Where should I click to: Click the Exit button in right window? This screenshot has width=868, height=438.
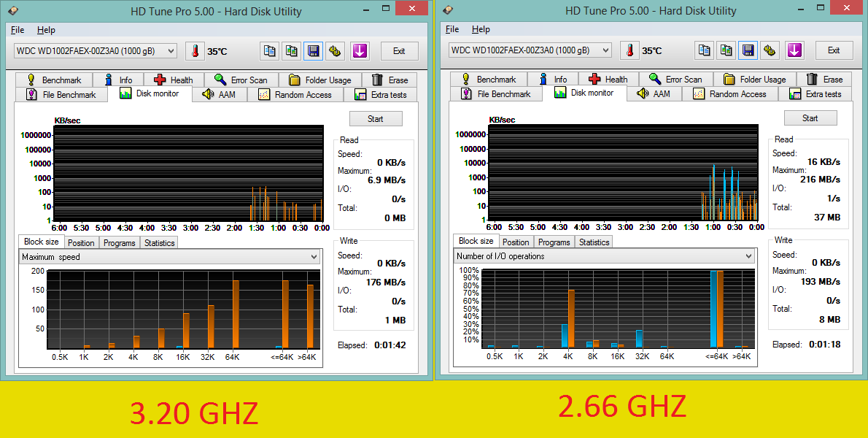click(x=834, y=50)
